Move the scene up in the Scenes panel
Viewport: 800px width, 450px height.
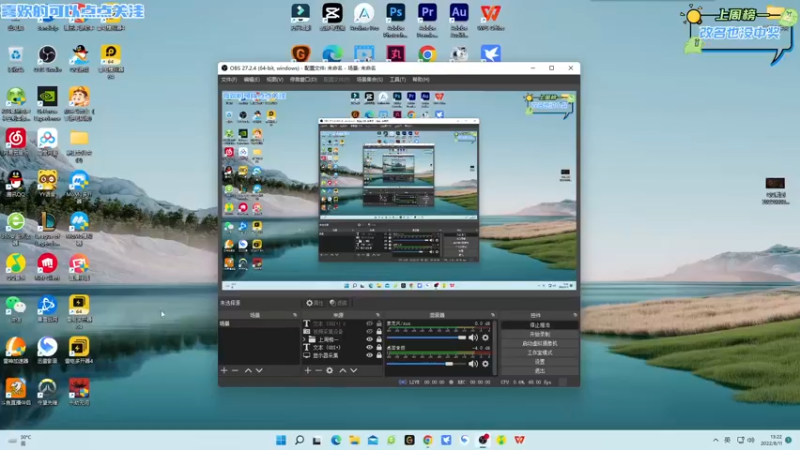tap(248, 370)
